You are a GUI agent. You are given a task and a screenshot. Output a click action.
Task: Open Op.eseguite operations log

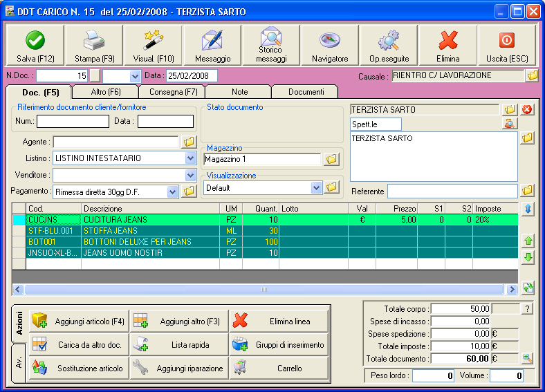389,41
